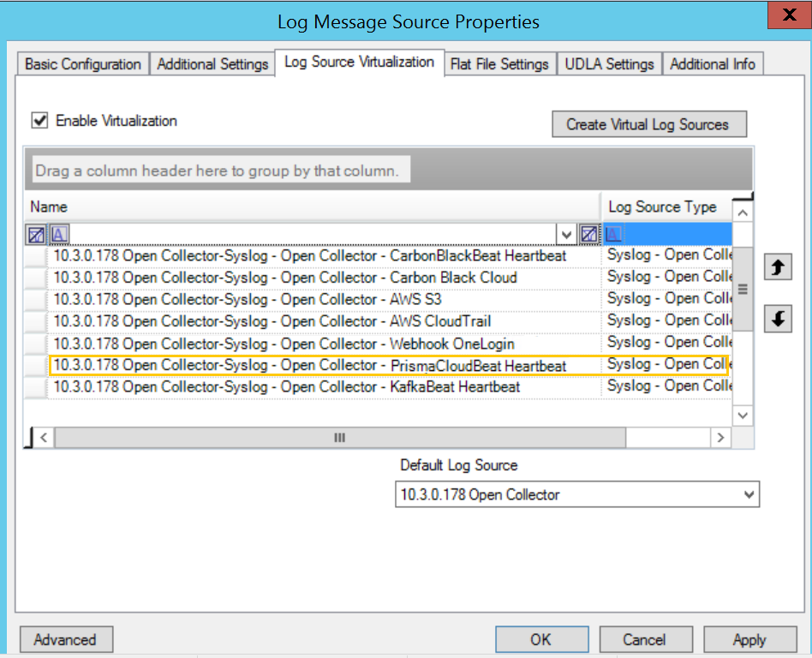This screenshot has height=658, width=812.
Task: Open the Default Log Source dropdown
Action: [749, 494]
